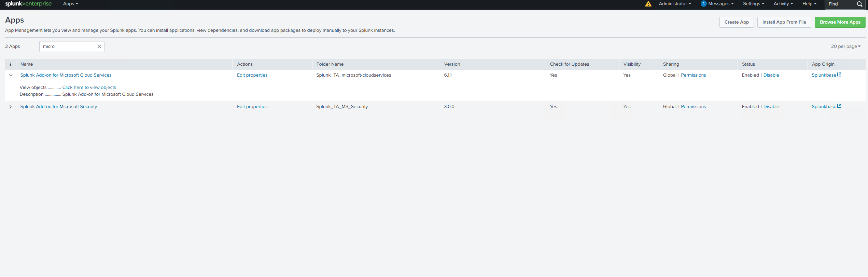Open the Apps dropdown menu
This screenshot has width=868, height=277.
point(71,4)
